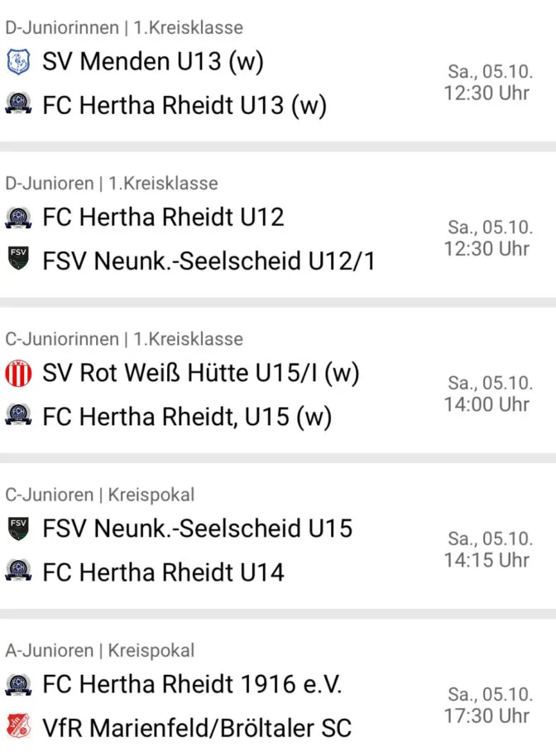The image size is (556, 756).
Task: Click the FC Hertha Rheidt U12 crest
Action: (x=18, y=218)
